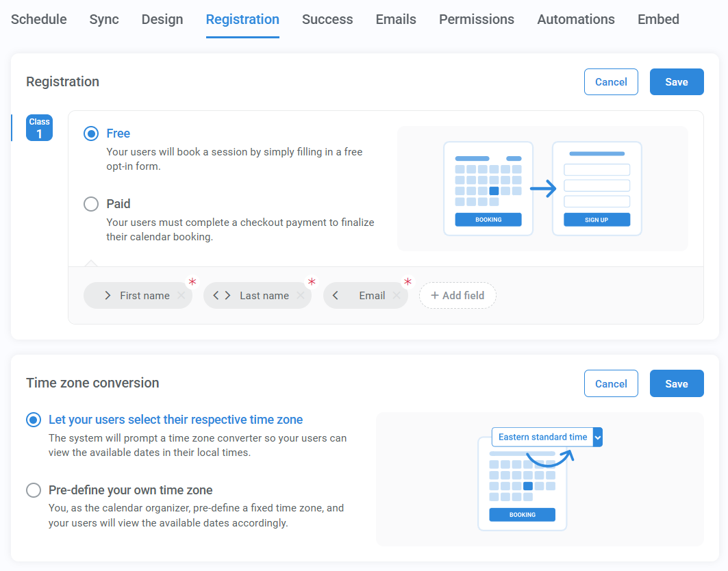Cancel the Time zone conversion changes
This screenshot has height=571, width=728.
pos(611,383)
